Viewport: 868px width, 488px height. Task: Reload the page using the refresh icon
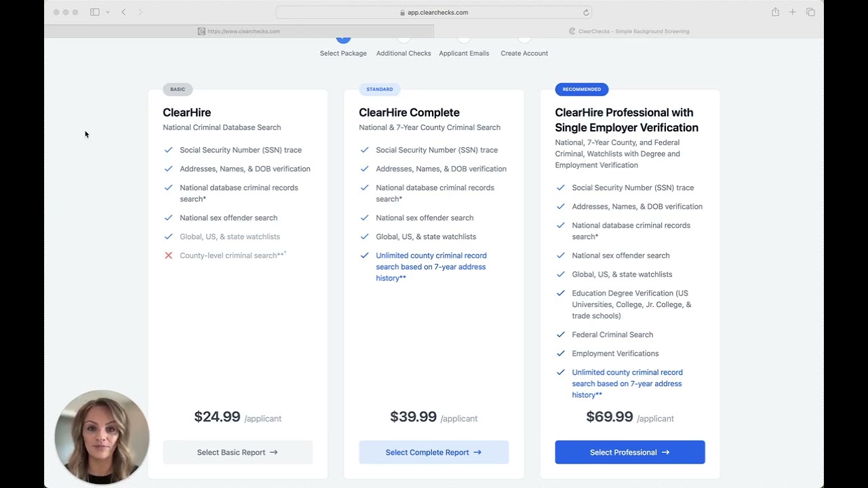(x=586, y=12)
